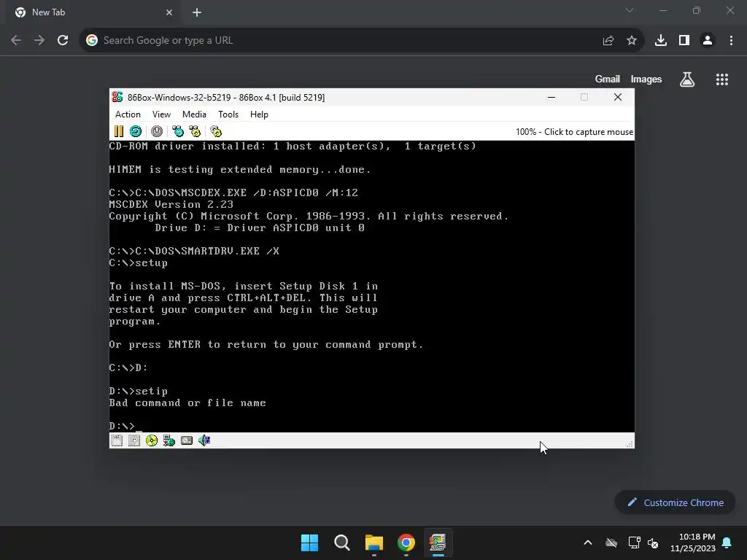Hard reset the emulated machine
This screenshot has width=747, height=560.
coord(136,131)
